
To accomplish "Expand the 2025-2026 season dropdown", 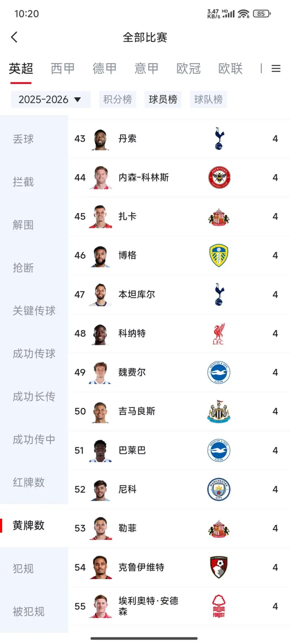I will [x=50, y=99].
